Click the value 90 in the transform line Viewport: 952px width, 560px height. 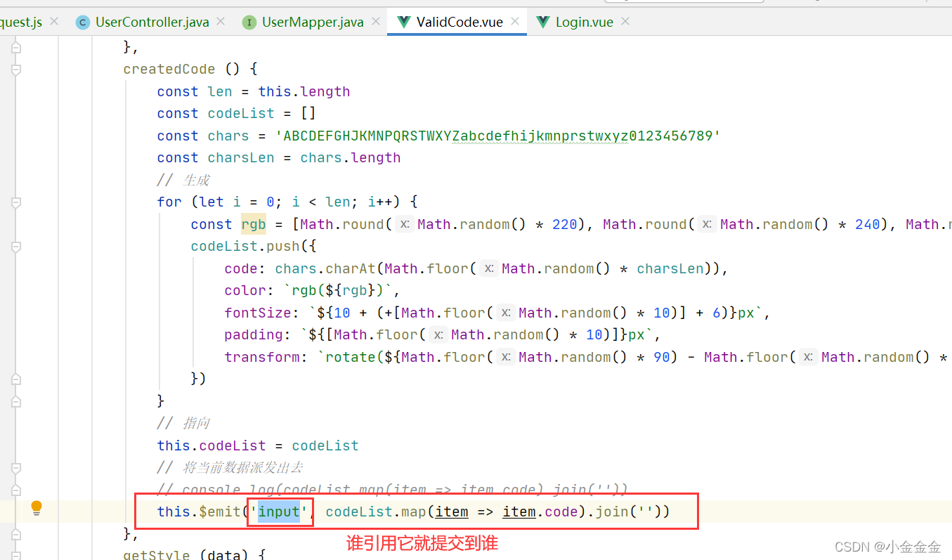pyautogui.click(x=662, y=357)
